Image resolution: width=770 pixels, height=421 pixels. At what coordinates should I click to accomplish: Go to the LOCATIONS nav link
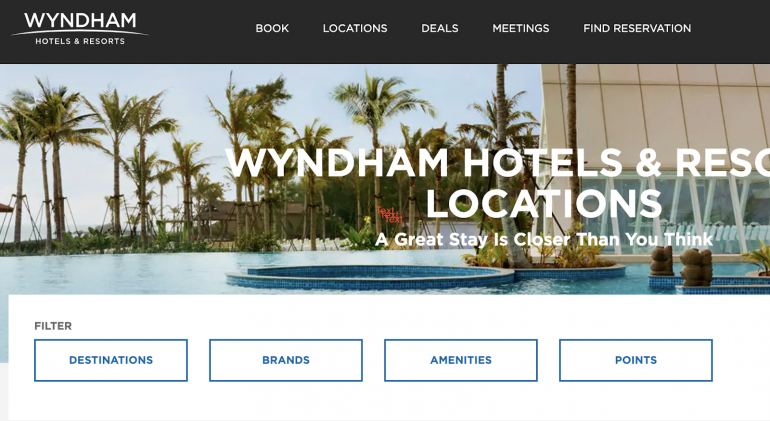(355, 28)
